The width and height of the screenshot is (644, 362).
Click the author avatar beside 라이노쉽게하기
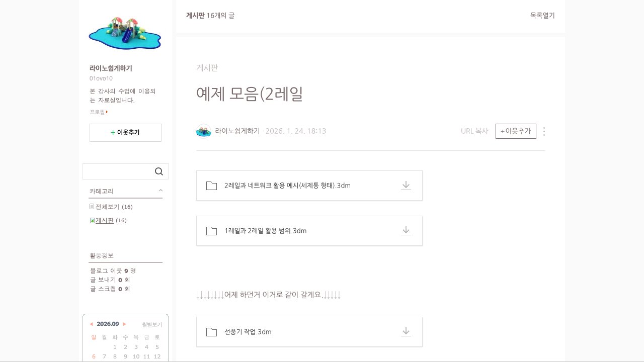tap(203, 131)
